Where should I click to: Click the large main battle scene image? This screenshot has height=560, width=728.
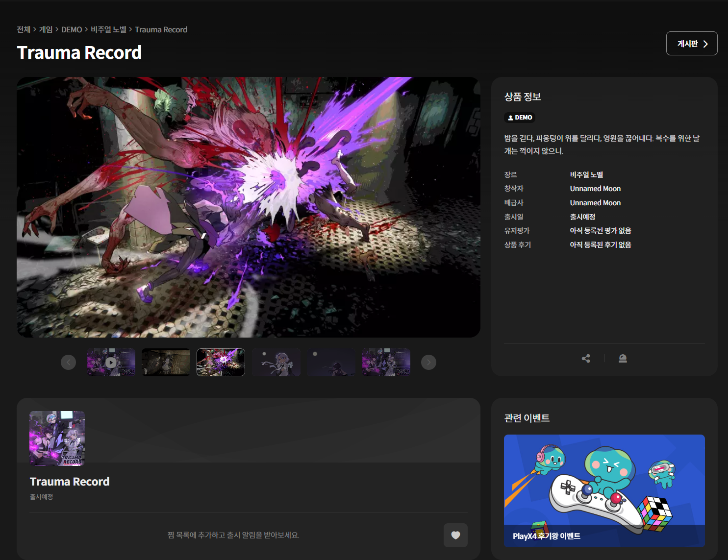[249, 207]
